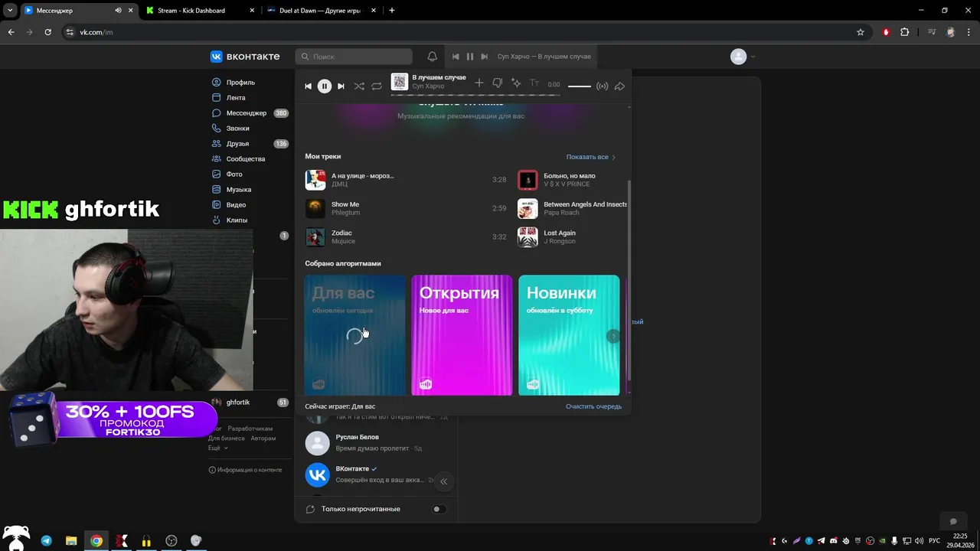Click header mini-player previous track button

456,57
